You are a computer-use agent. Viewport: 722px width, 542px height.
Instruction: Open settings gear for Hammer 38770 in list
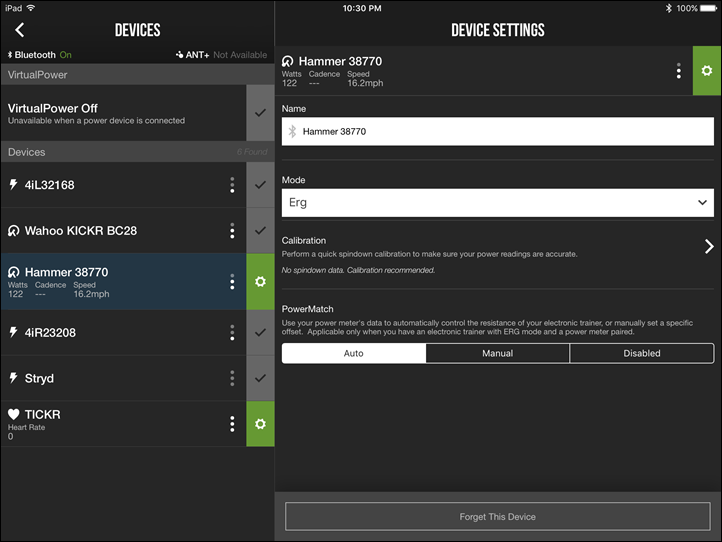(260, 282)
